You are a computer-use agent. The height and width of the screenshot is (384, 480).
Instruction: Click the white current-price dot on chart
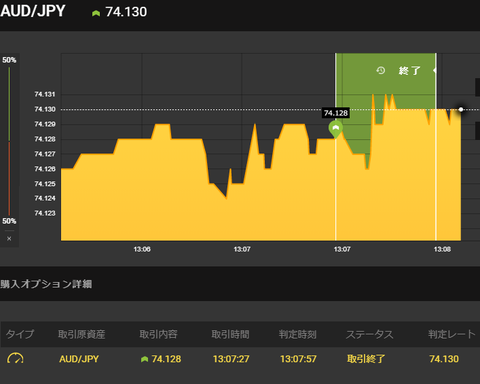pos(461,109)
